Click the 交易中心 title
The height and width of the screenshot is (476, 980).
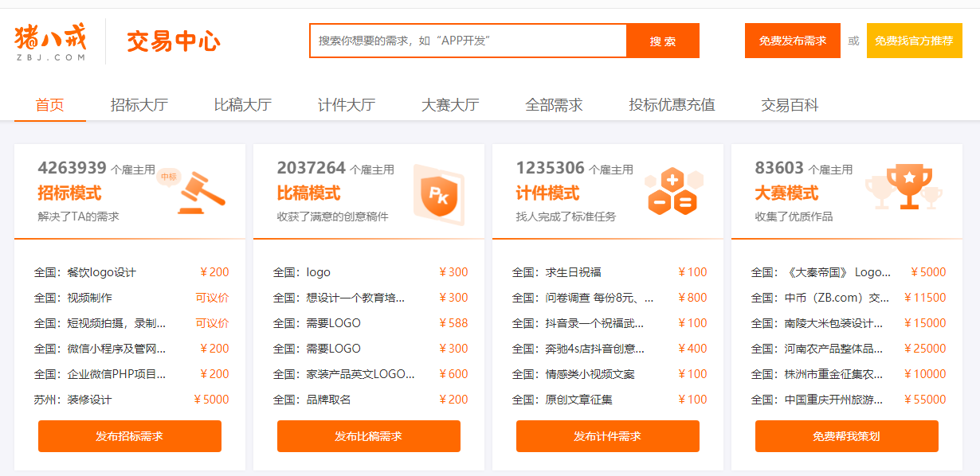[x=174, y=41]
